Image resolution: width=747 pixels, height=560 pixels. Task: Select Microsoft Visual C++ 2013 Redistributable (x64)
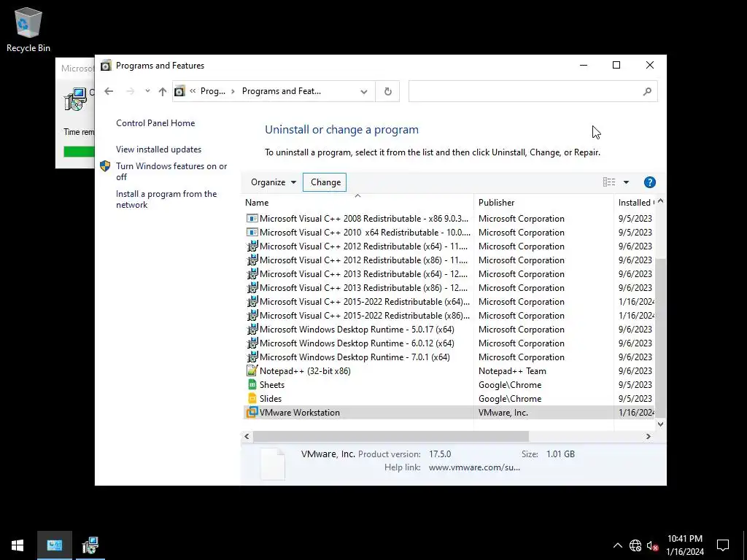click(449, 274)
